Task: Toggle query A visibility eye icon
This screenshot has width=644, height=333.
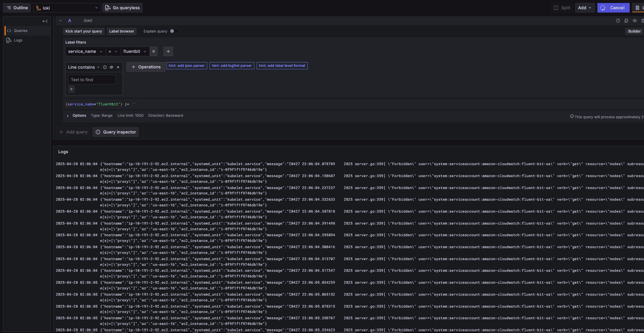Action: (x=635, y=21)
